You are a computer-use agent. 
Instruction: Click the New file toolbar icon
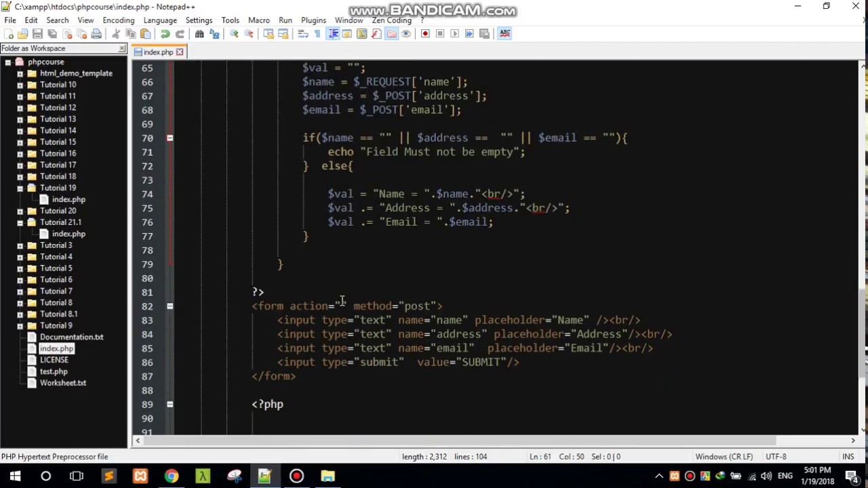[8, 34]
